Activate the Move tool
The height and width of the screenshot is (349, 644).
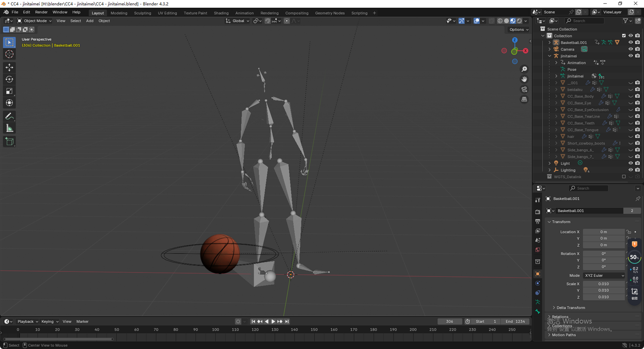(x=9, y=67)
